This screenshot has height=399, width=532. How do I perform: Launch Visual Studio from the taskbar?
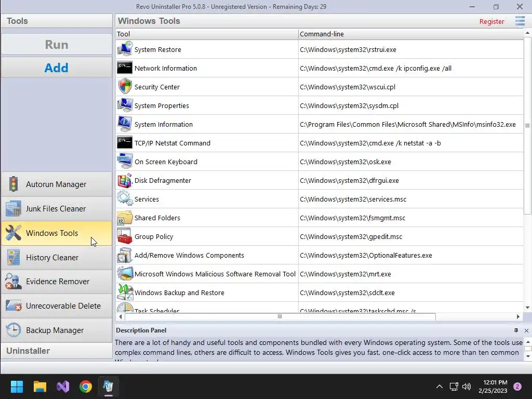point(63,387)
